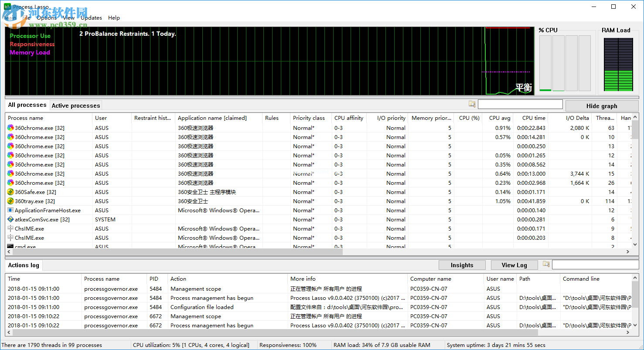This screenshot has height=350, width=644.
Task: Click the actions log horizontal scrollbar thumb
Action: pyautogui.click(x=275, y=333)
